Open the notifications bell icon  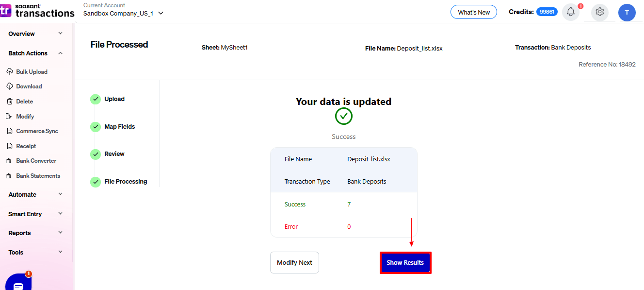pyautogui.click(x=571, y=12)
